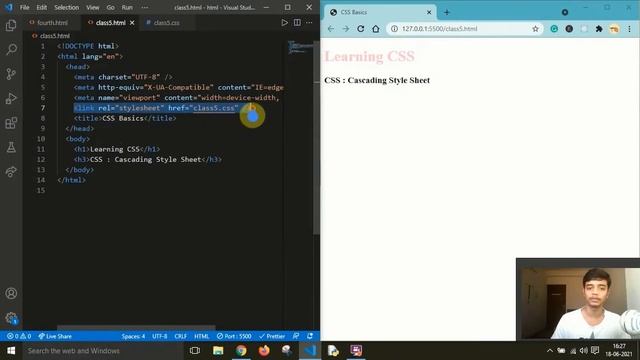Stop Live Server on Port 5500
The height and width of the screenshot is (360, 640).
(234, 336)
